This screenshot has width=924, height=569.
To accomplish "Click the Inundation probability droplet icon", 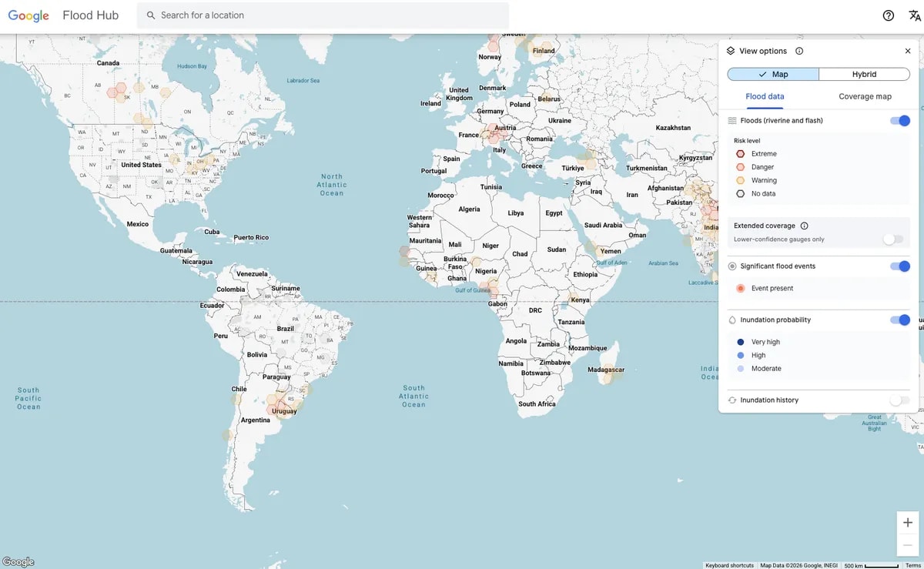I will [732, 320].
